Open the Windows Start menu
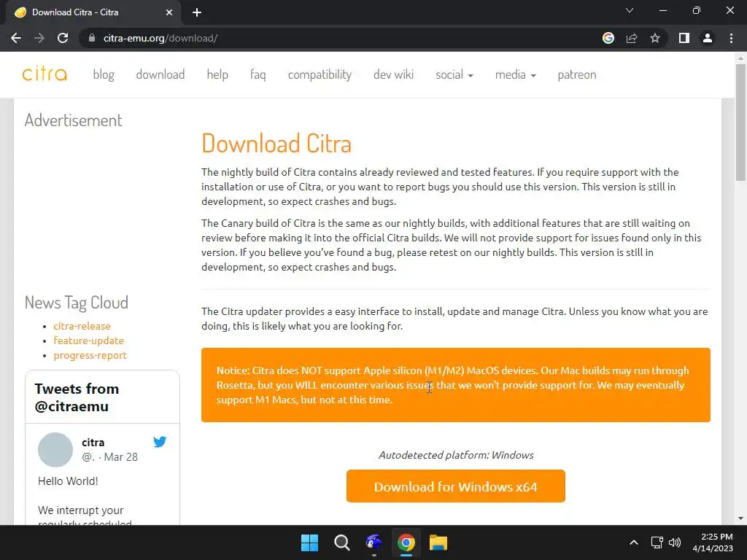The image size is (747, 560). pyautogui.click(x=309, y=542)
